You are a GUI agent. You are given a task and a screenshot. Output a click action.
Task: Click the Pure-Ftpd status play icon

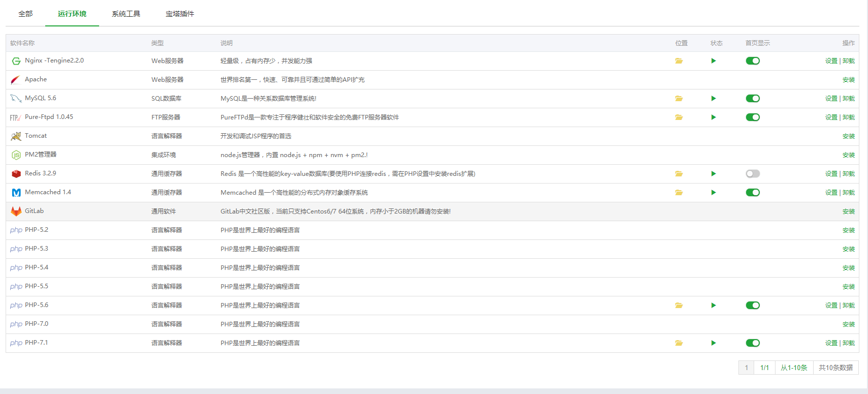714,117
